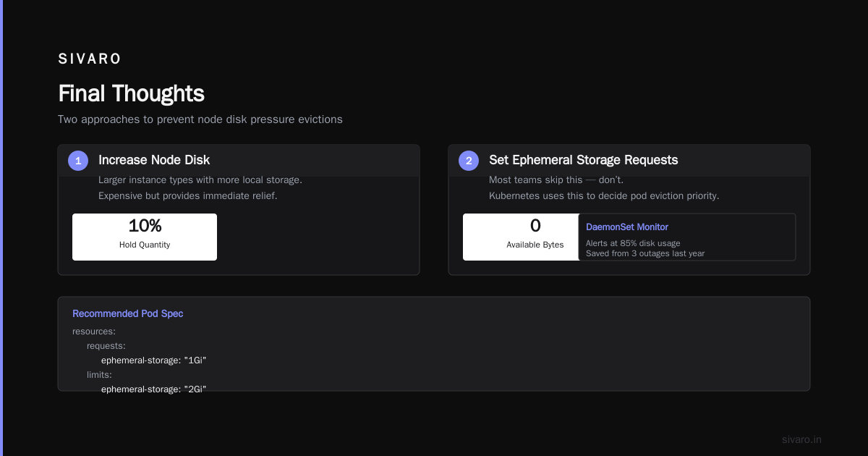Click the ephemeral-storage "1Gi" code line
The image size is (868, 456).
tap(154, 360)
